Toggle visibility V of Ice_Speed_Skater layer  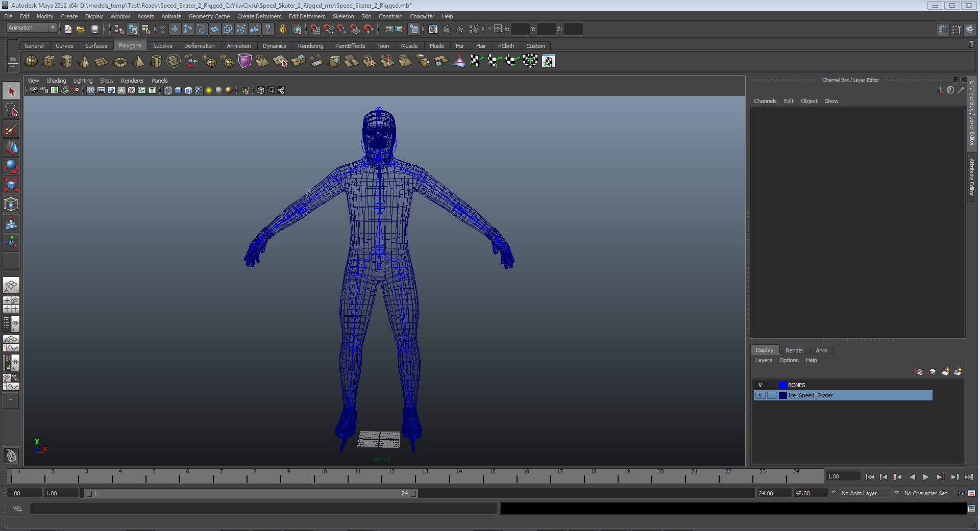(760, 395)
